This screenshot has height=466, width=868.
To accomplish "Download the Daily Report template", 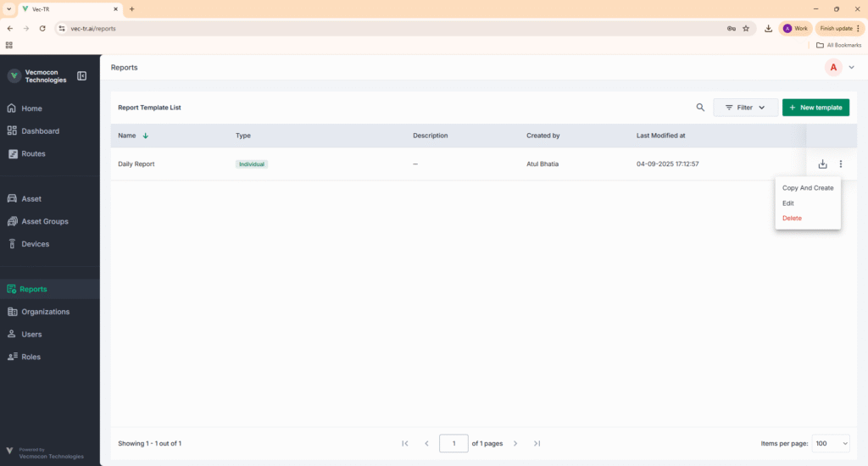I will [822, 164].
